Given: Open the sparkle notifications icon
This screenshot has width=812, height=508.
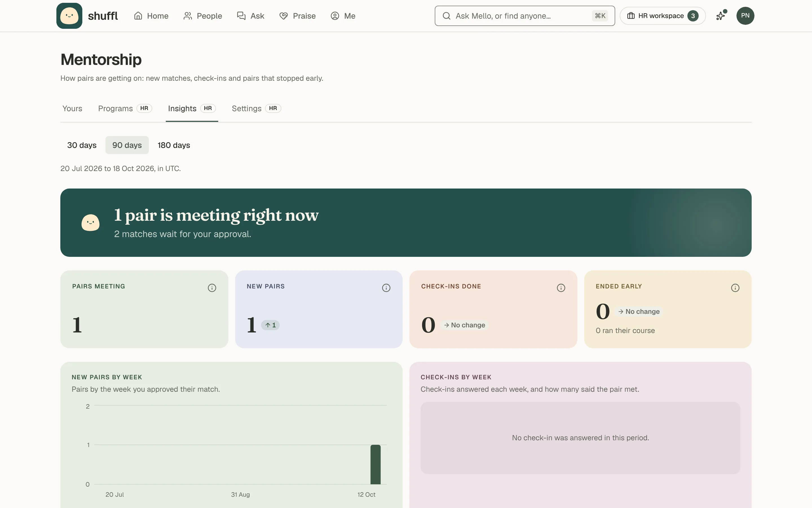Looking at the screenshot, I should point(721,16).
